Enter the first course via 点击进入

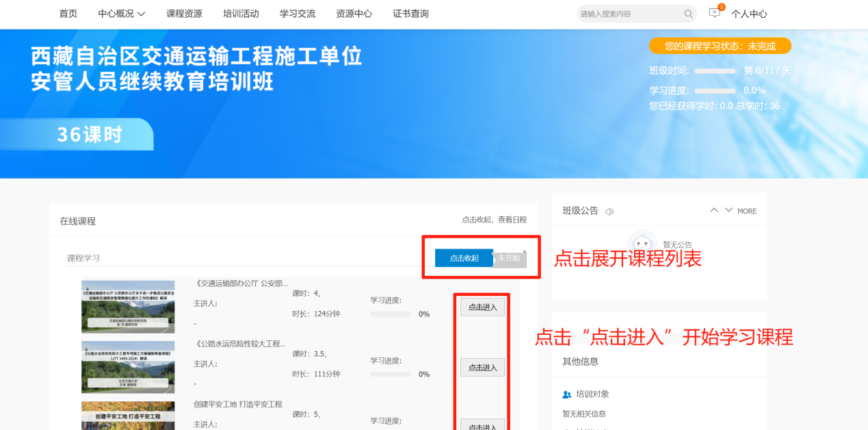[x=482, y=307]
